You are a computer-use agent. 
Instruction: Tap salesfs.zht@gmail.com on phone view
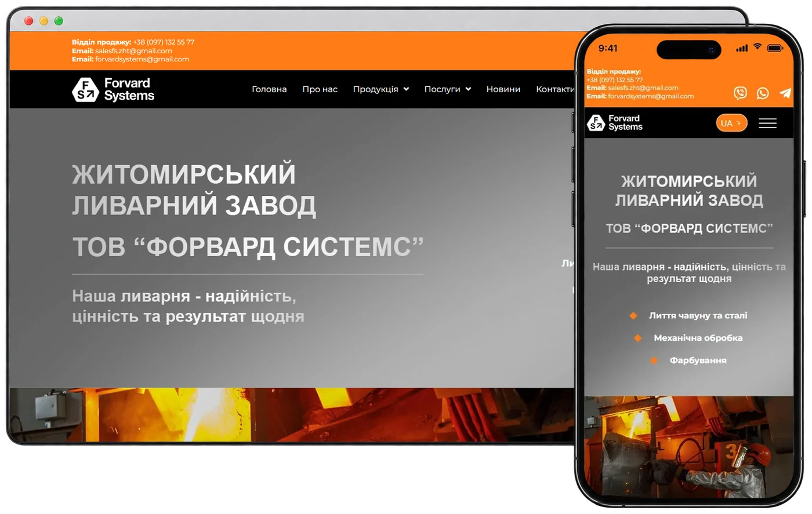click(x=643, y=88)
